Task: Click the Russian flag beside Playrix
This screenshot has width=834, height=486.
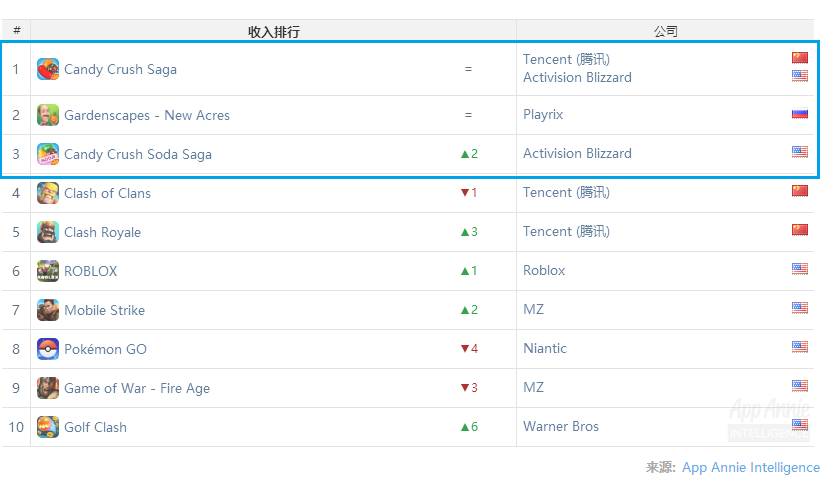Action: pyautogui.click(x=800, y=114)
